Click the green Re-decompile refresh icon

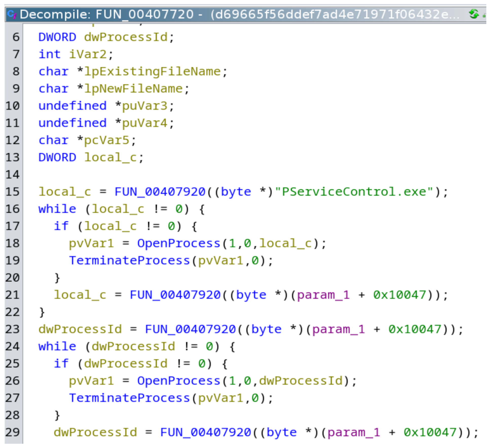pos(474,14)
